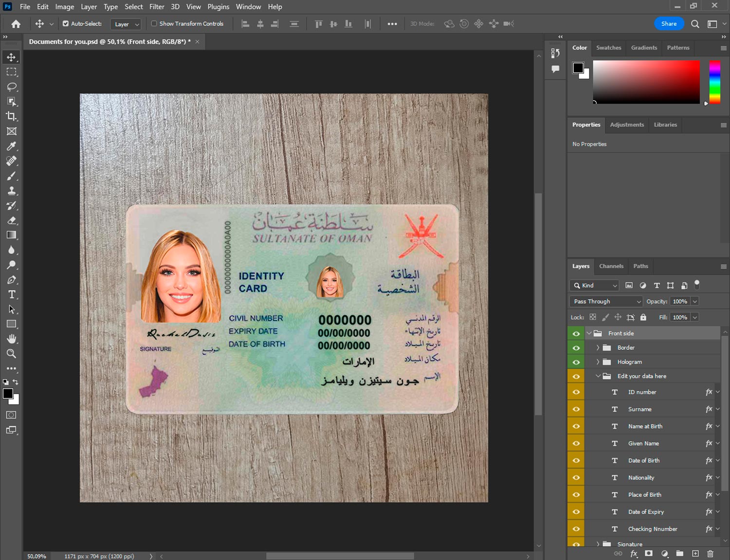Screen dimensions: 730x560
Task: Select the Crop tool
Action: [11, 116]
